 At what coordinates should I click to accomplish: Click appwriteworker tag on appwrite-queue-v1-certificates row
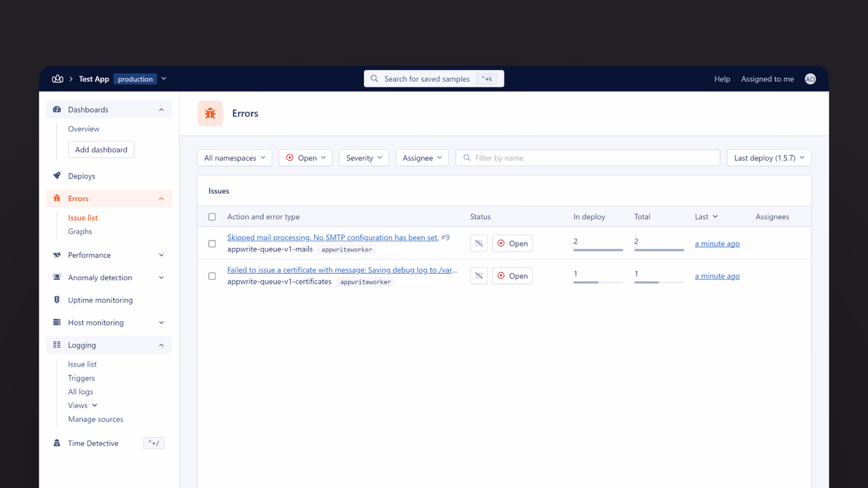click(366, 282)
